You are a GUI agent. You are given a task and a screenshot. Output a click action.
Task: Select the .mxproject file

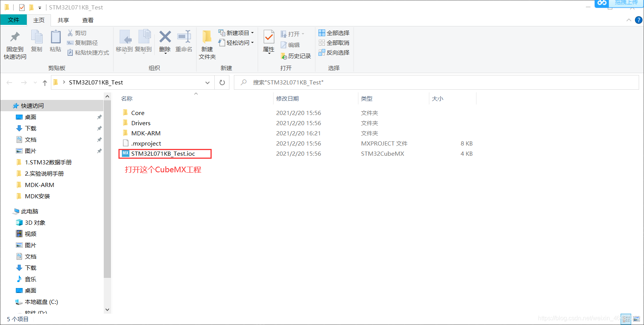tap(142, 143)
